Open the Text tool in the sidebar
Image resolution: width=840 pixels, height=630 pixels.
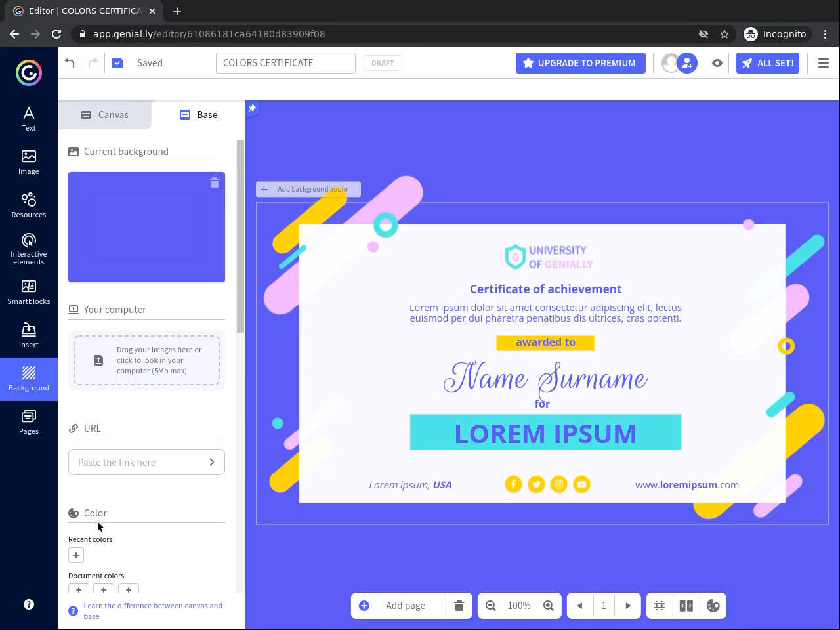29,119
